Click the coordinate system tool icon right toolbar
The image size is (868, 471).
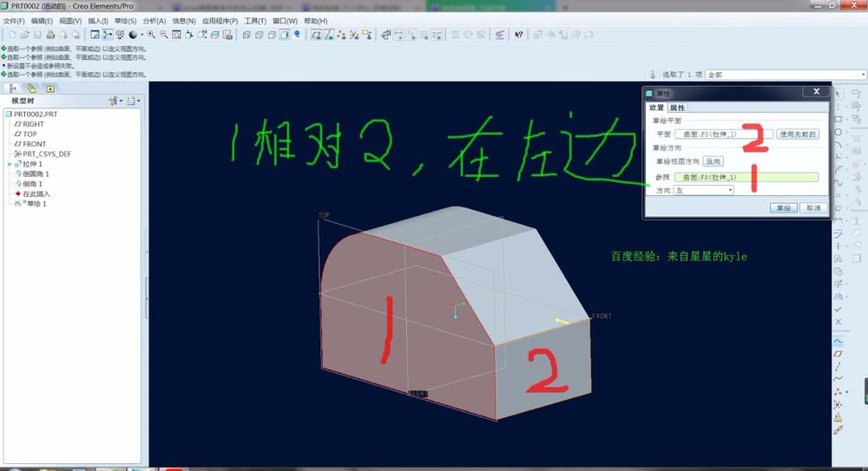838,404
